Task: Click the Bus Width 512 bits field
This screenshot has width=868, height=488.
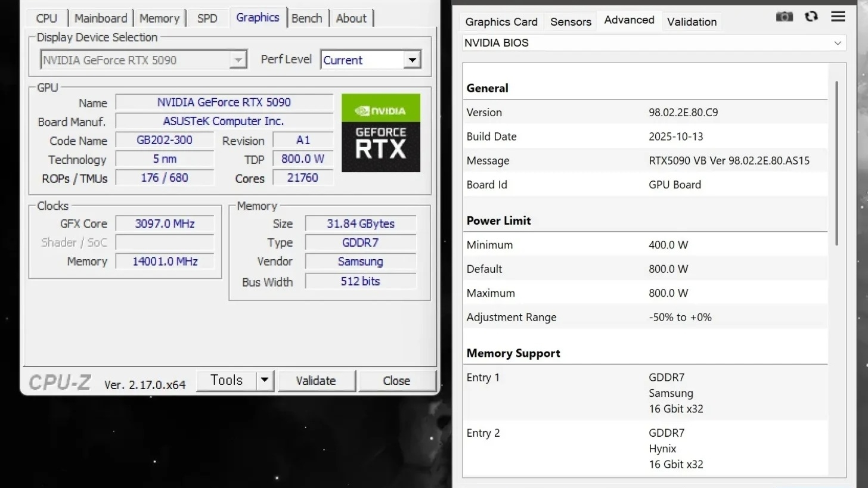Action: (x=361, y=281)
